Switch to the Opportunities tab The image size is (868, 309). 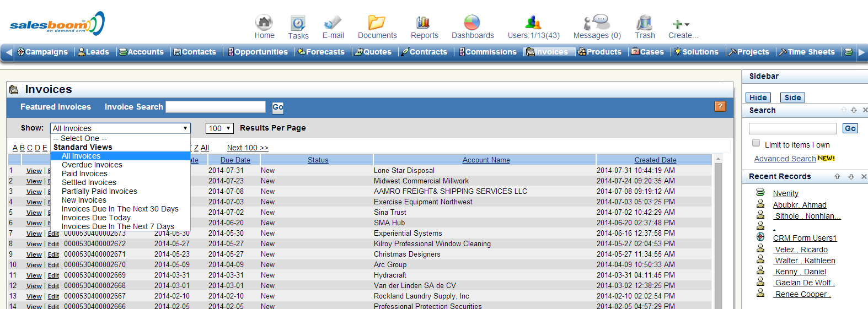[258, 52]
